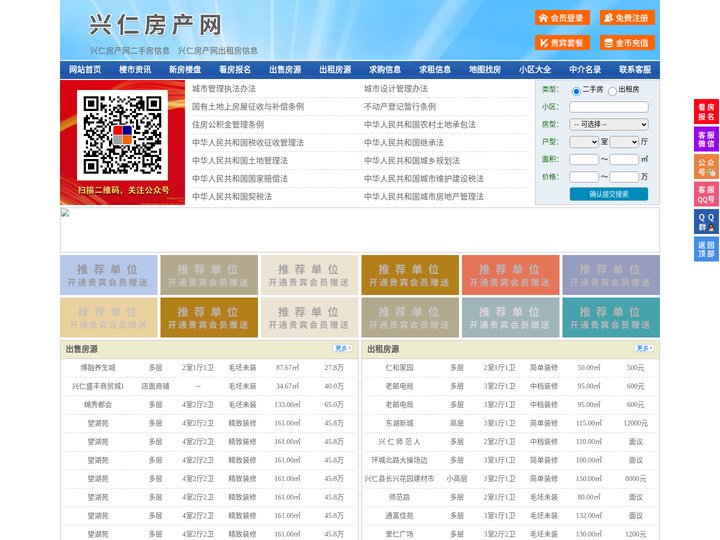
Task: Open the 国有土地上房屋征收与补偿条例 link
Action: (x=248, y=107)
